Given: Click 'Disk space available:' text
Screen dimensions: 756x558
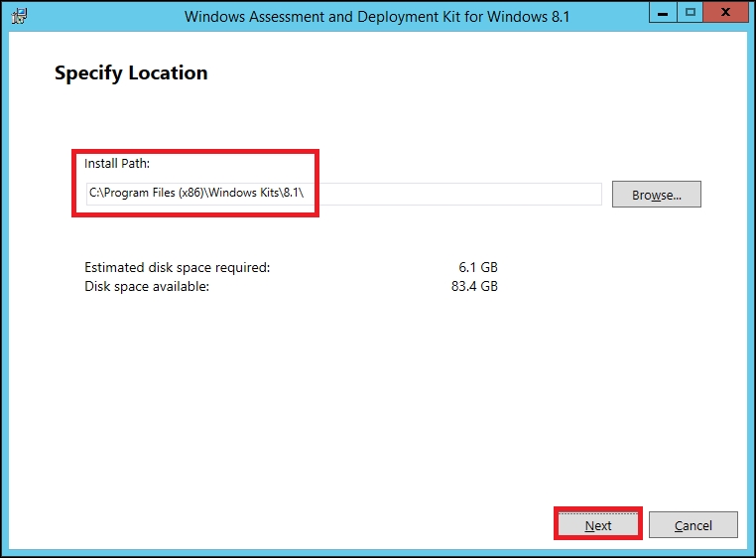Looking at the screenshot, I should click(147, 286).
